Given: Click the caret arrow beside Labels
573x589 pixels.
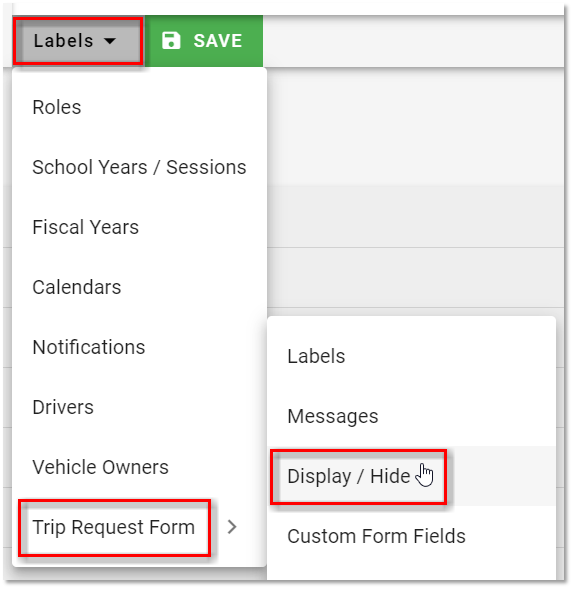Looking at the screenshot, I should point(110,41).
